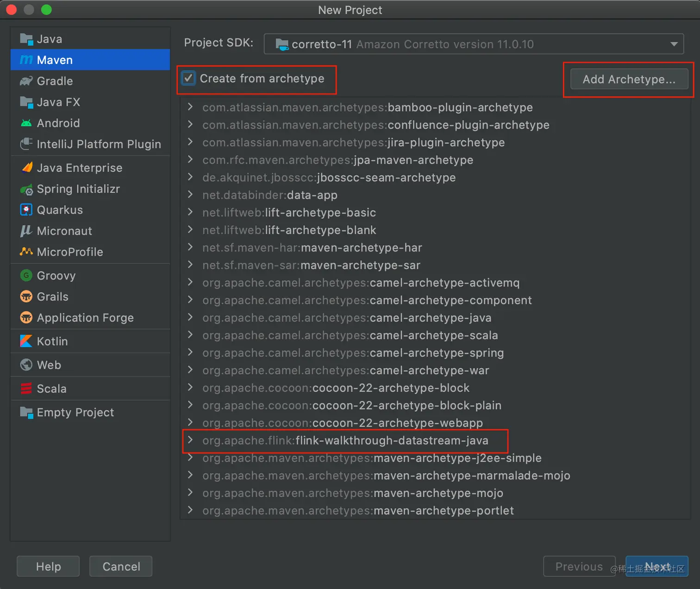
Task: Pick the IntelliJ Platform Plugin icon
Action: [x=26, y=144]
